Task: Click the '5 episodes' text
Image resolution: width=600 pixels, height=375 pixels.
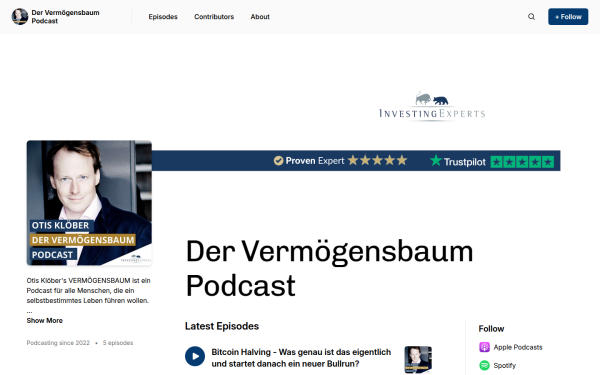Action: (x=118, y=343)
